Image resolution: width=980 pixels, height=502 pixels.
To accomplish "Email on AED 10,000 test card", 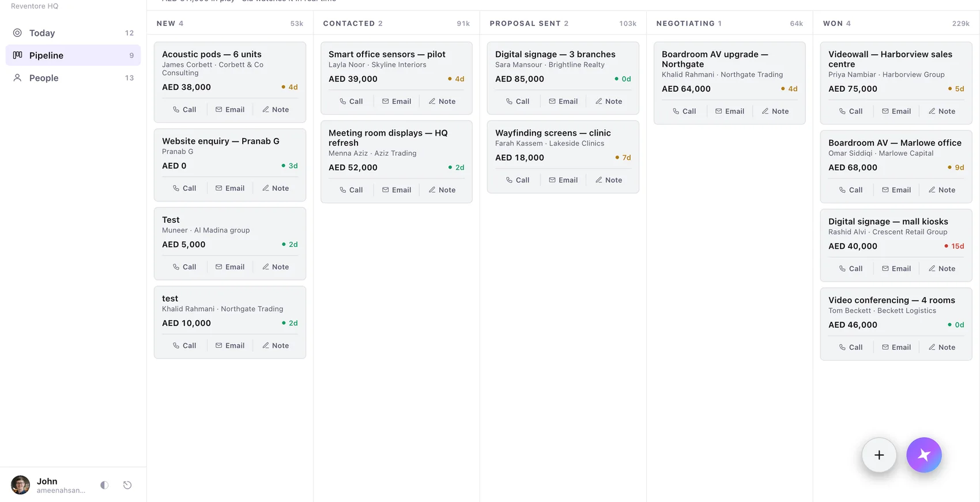I will click(230, 346).
